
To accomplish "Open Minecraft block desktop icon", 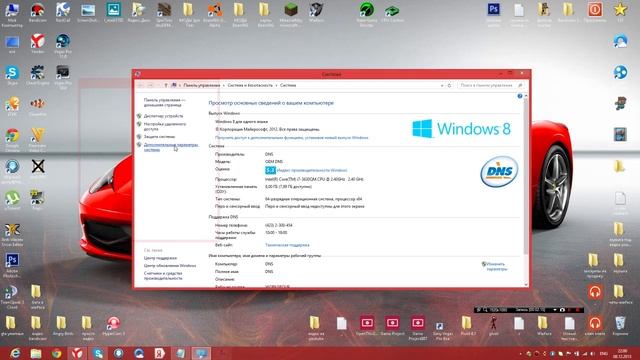I will pyautogui.click(x=291, y=14).
